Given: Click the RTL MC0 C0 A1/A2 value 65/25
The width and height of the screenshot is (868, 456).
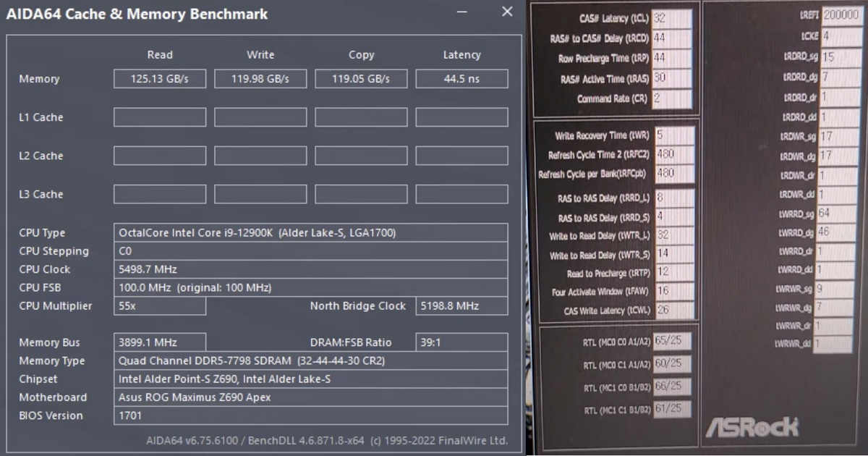Looking at the screenshot, I should pos(672,341).
